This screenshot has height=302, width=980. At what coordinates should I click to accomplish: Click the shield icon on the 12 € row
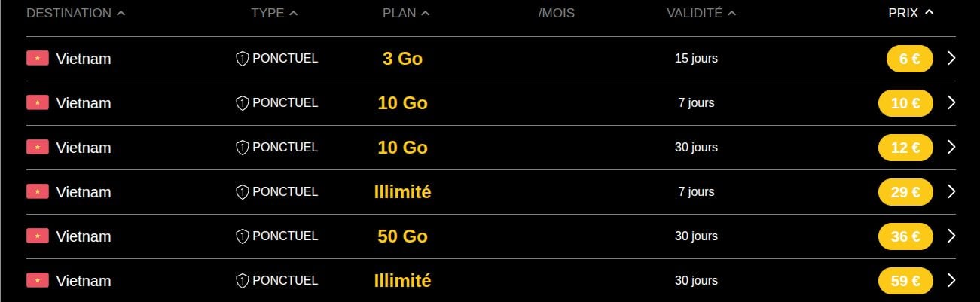[242, 148]
